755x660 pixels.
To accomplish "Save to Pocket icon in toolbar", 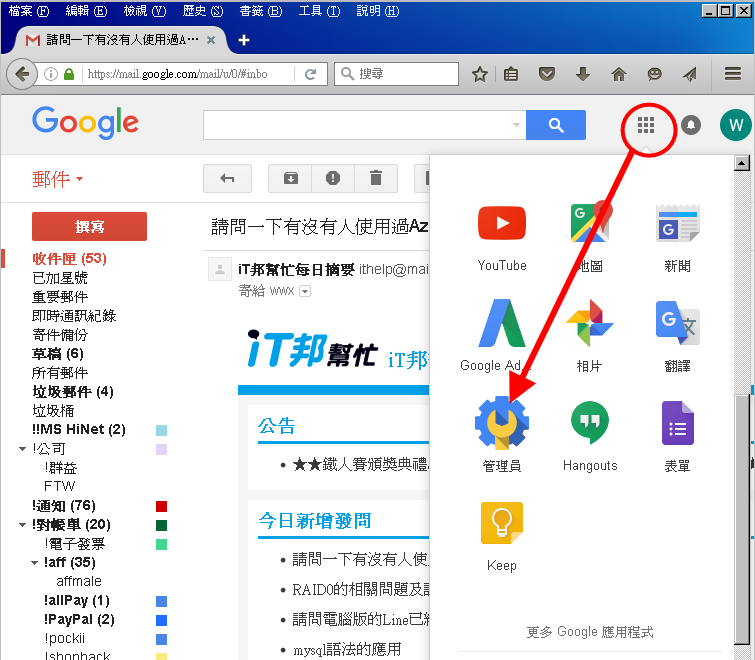I will pyautogui.click(x=547, y=74).
